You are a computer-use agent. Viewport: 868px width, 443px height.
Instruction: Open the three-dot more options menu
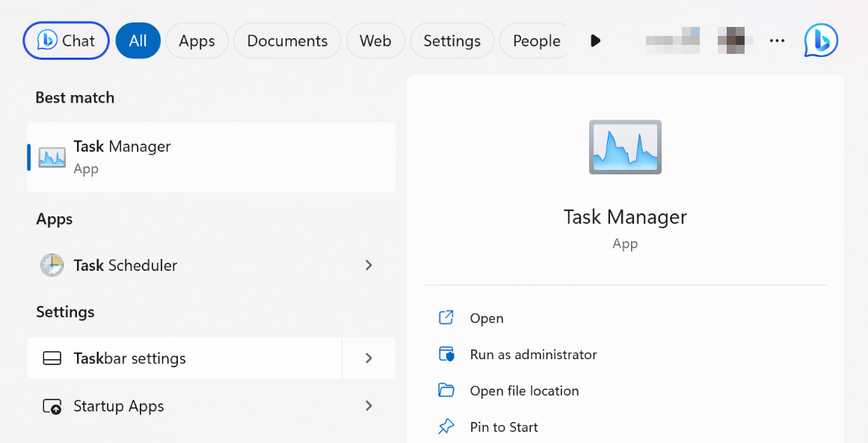778,40
